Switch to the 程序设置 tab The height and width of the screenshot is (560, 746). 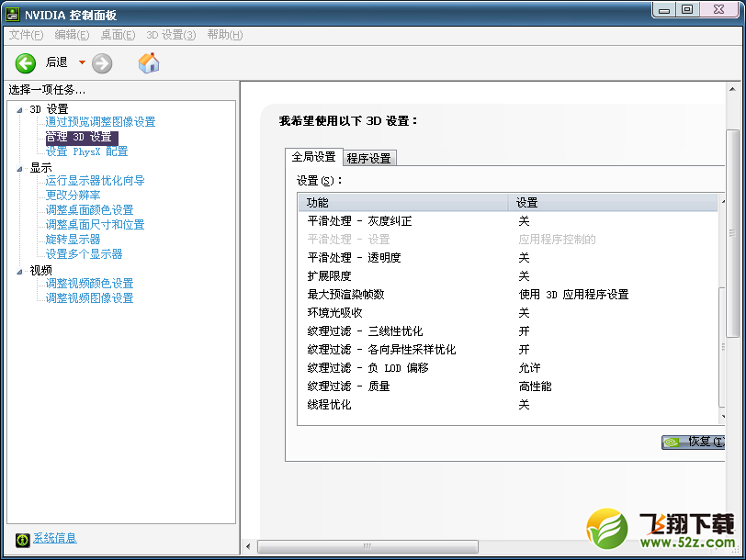pyautogui.click(x=368, y=158)
